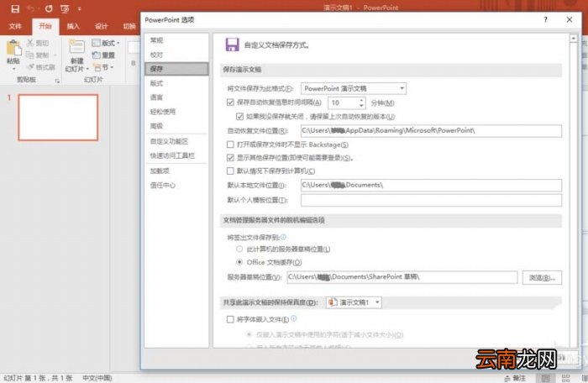Click the 粘贴 (Paste) clipboard icon

(13, 48)
